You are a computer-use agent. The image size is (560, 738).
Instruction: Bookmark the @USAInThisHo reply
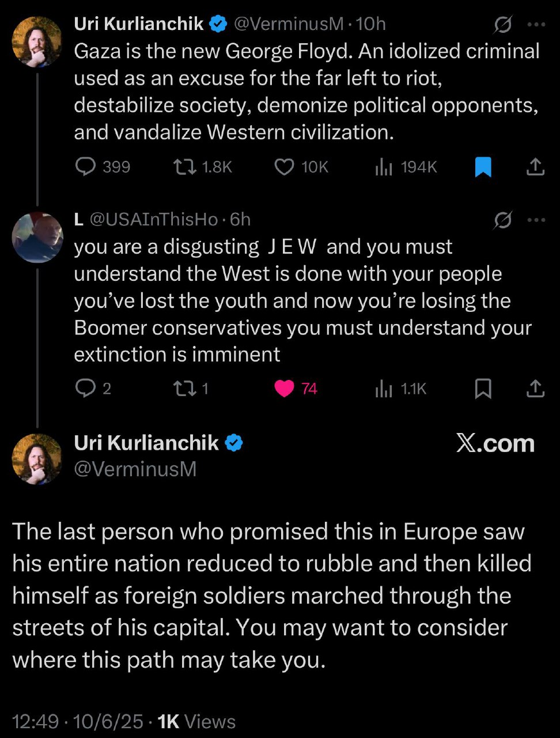[x=483, y=389]
